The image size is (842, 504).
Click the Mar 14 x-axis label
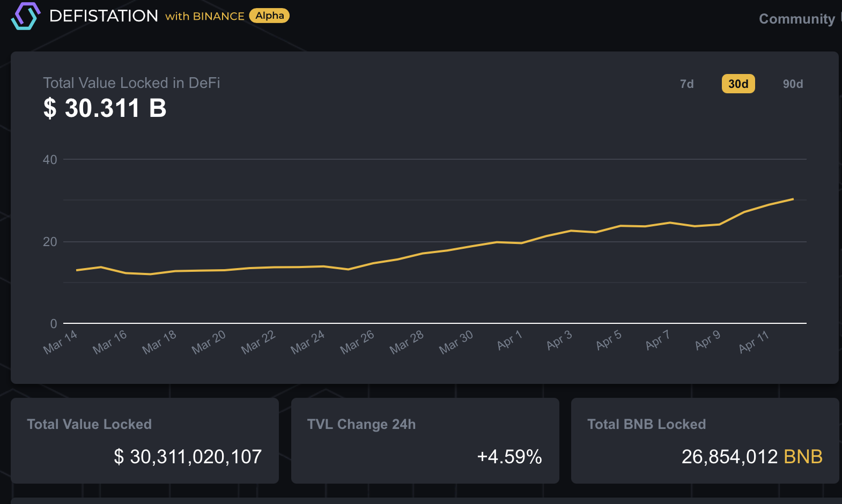pyautogui.click(x=60, y=343)
